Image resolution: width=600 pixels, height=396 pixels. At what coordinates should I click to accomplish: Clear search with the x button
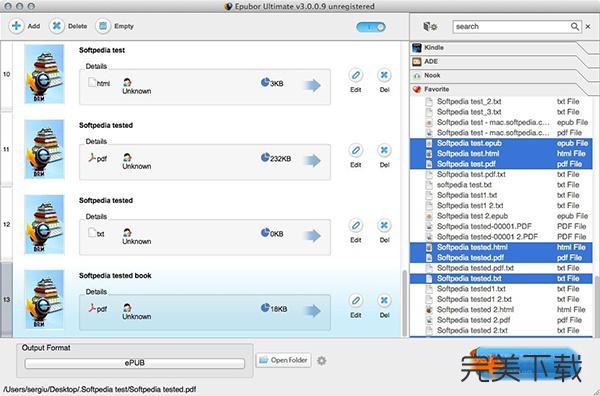[x=588, y=26]
